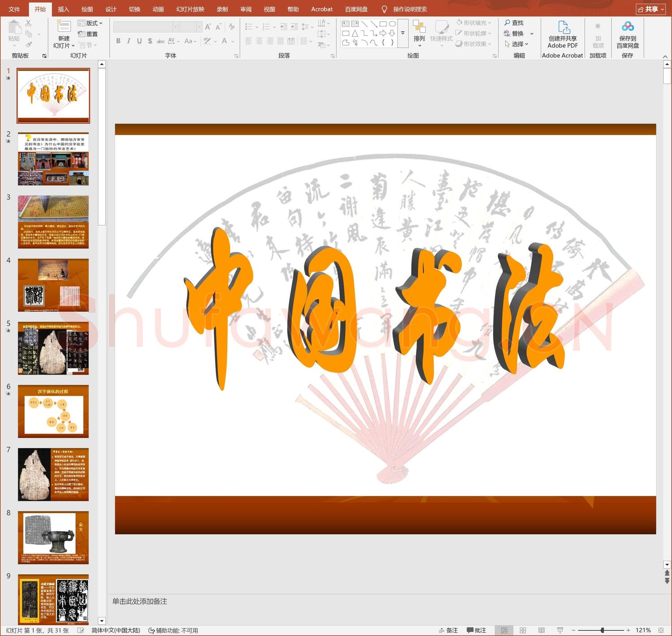Start Slide Show from status bar

tap(560, 630)
